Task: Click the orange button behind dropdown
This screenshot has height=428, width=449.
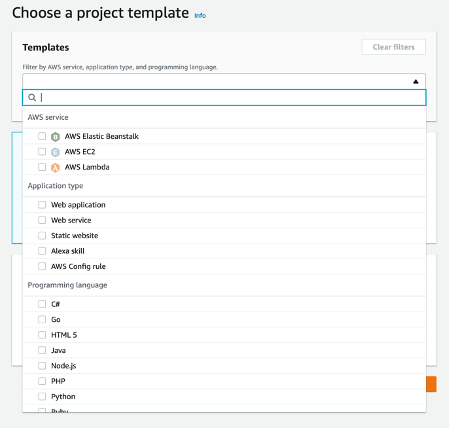Action: pos(431,384)
